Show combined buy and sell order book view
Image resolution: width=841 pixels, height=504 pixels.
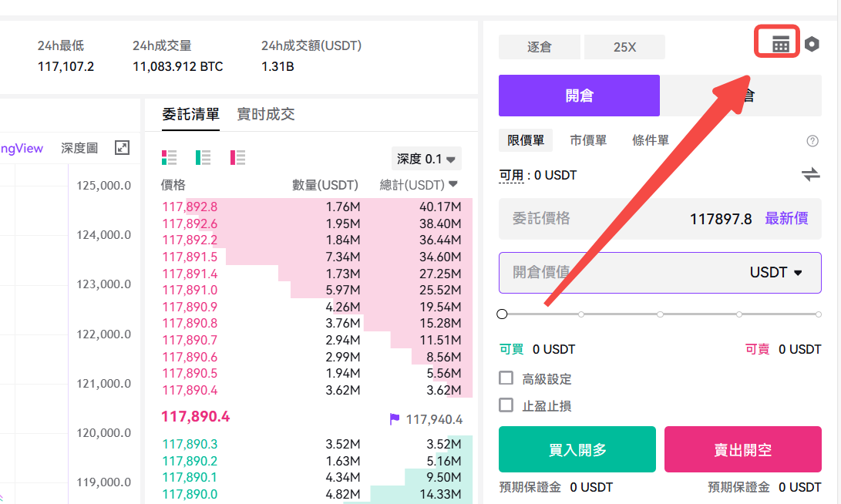[169, 157]
